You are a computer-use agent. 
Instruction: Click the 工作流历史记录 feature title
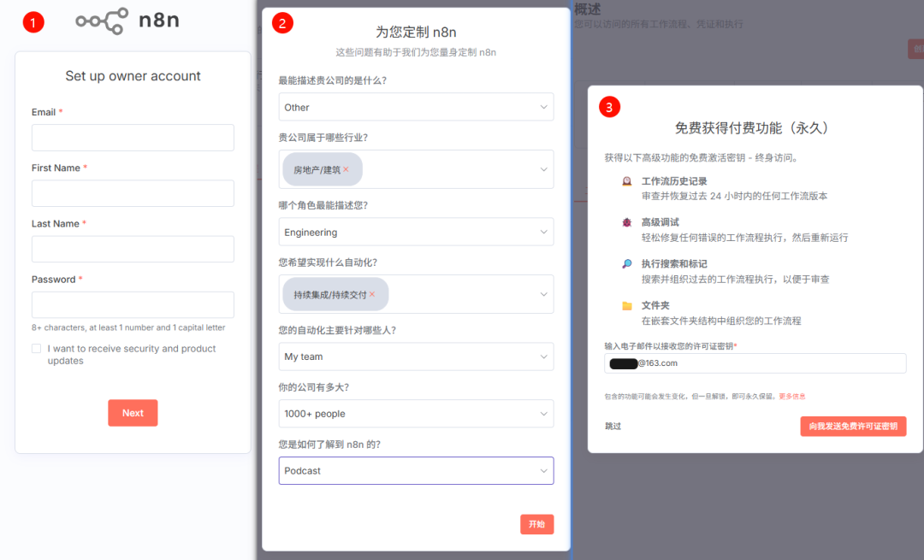click(x=674, y=181)
